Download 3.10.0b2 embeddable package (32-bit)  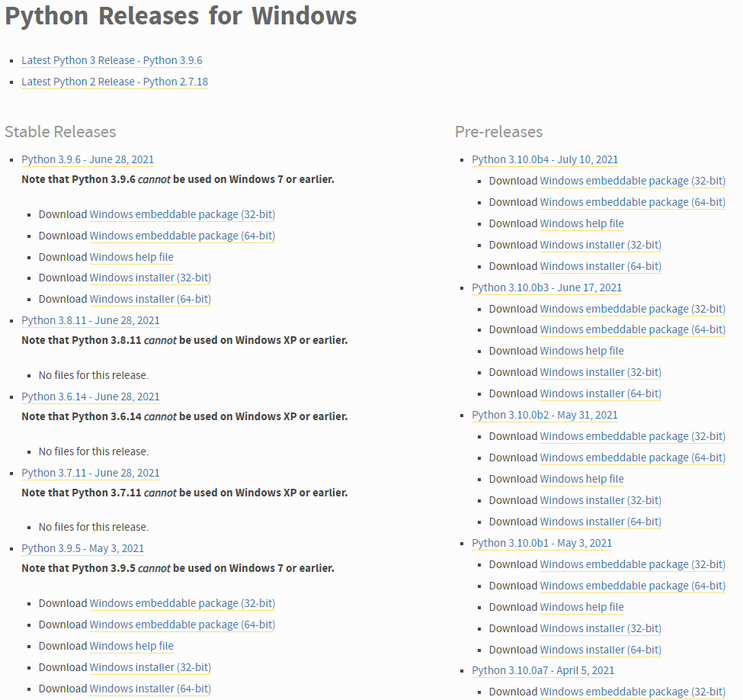pos(633,436)
